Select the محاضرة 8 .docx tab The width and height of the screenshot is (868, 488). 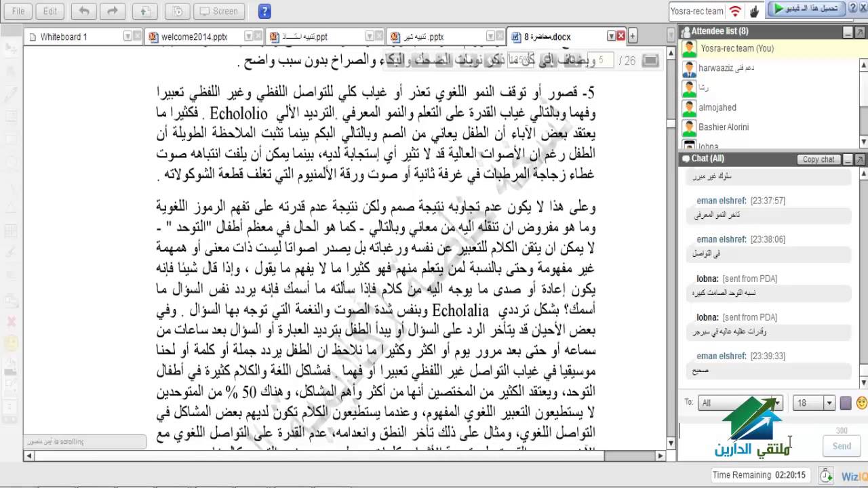tap(558, 37)
